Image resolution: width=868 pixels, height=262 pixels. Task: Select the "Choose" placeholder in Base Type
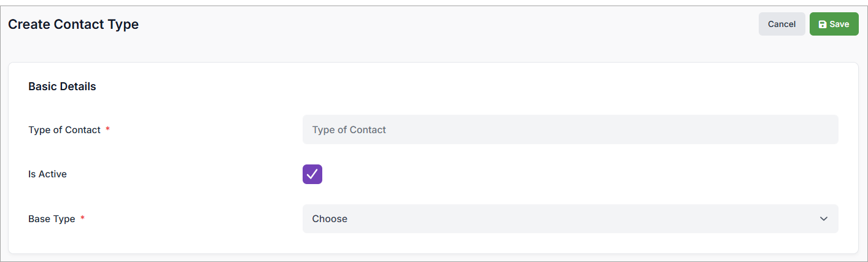330,219
